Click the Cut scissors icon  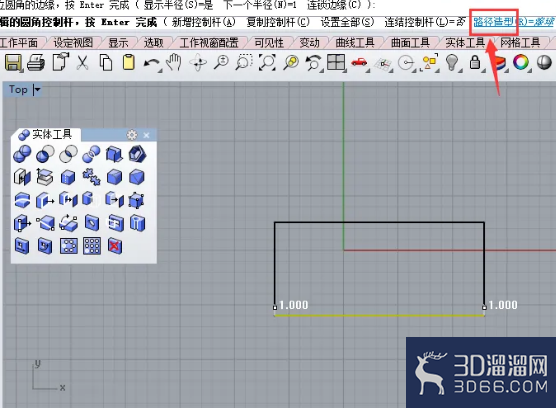(82, 63)
